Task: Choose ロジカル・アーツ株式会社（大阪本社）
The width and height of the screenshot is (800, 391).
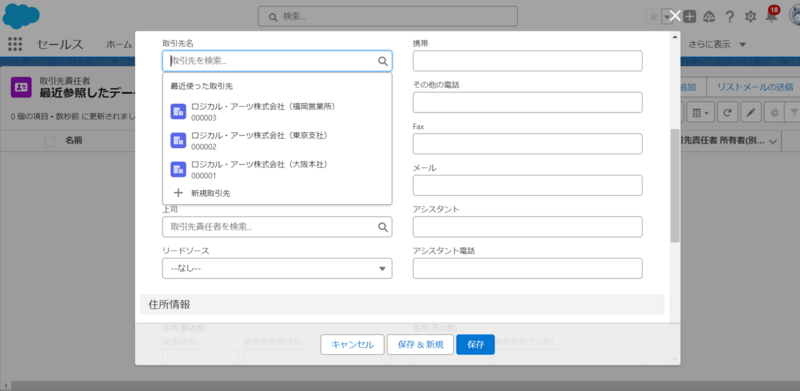Action: [277, 169]
